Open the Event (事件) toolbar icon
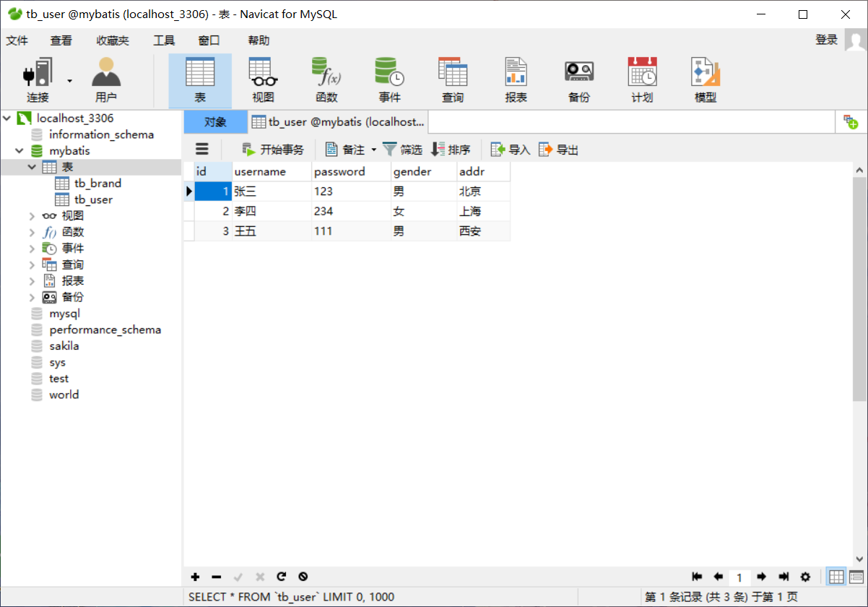Viewport: 868px width, 607px height. coord(389,80)
